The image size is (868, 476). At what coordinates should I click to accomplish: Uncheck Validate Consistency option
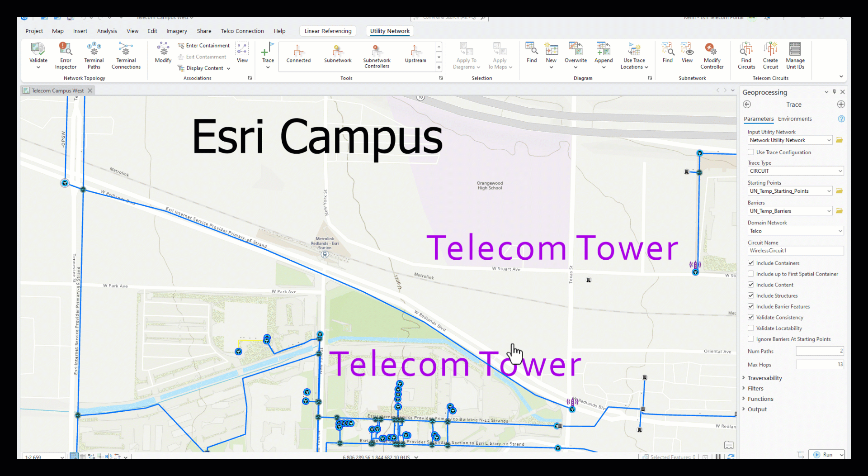point(751,317)
